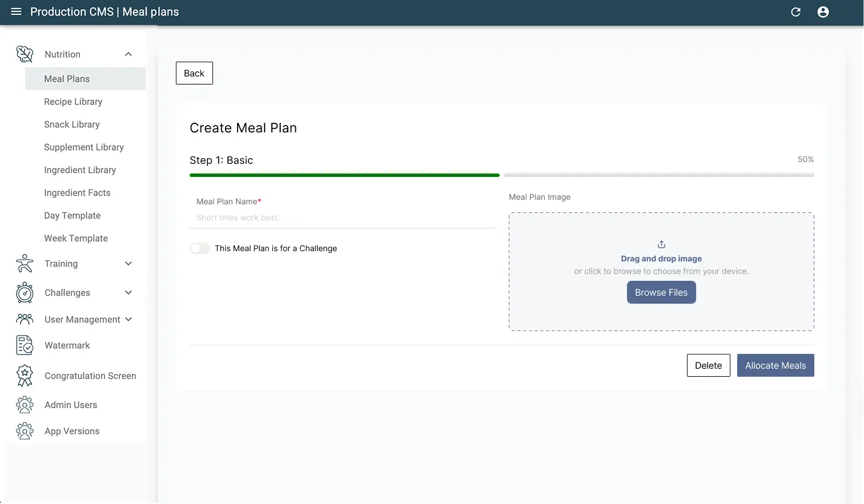
Task: Click the Drag and drop image text
Action: 661,259
